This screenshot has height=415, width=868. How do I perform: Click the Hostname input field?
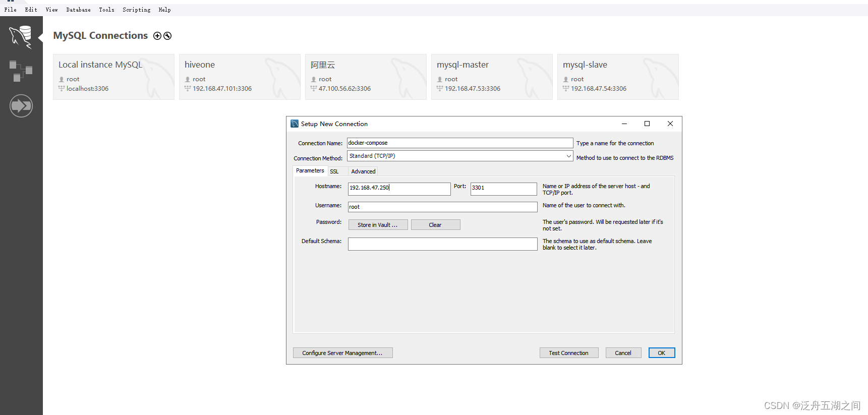[399, 189]
